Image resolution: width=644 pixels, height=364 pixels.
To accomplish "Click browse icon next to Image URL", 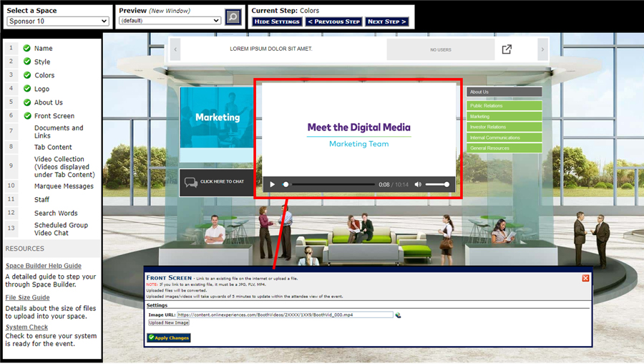I will tap(398, 315).
